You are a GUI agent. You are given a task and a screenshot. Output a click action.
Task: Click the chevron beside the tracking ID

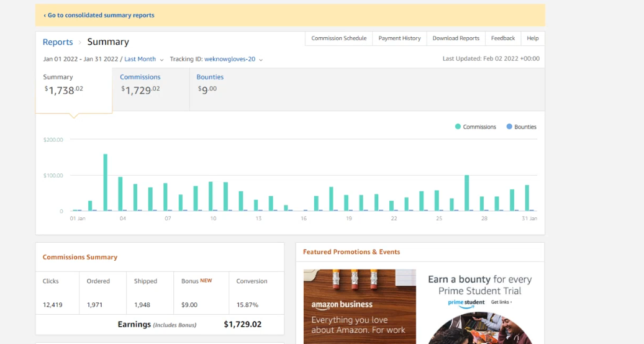click(261, 60)
